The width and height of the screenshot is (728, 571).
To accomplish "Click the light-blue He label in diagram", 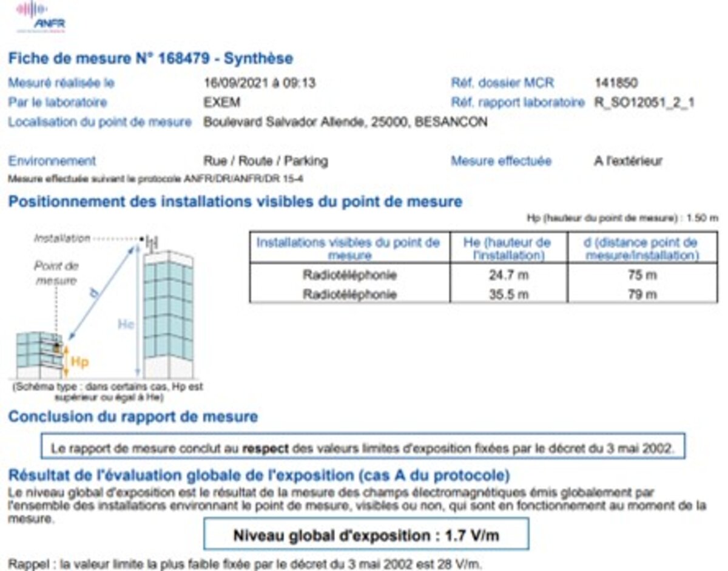I will (126, 325).
